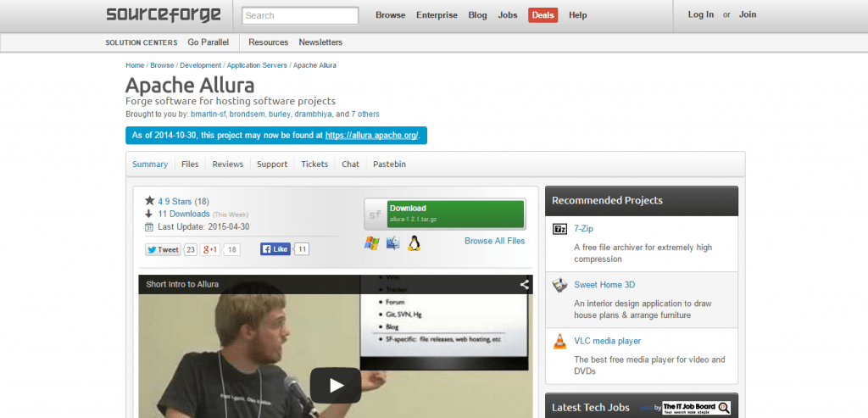This screenshot has width=868, height=418.
Task: Switch to the Files tab
Action: [x=190, y=164]
